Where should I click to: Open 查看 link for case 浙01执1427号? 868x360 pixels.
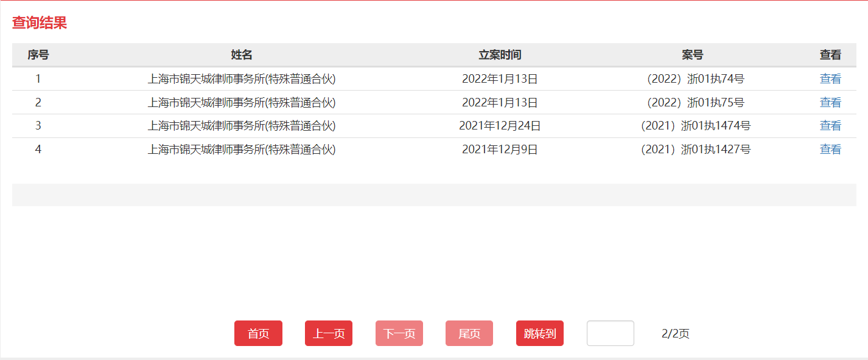coord(830,149)
